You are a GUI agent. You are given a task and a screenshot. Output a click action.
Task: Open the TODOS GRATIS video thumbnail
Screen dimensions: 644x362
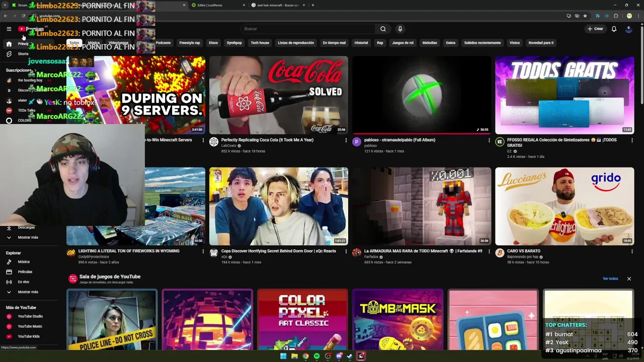565,95
